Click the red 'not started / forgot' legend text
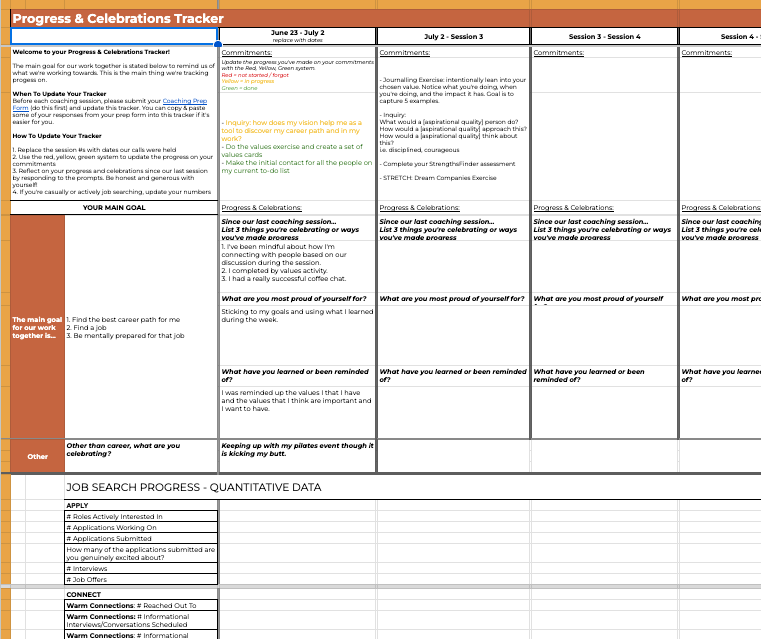The height and width of the screenshot is (639, 761). coord(255,75)
